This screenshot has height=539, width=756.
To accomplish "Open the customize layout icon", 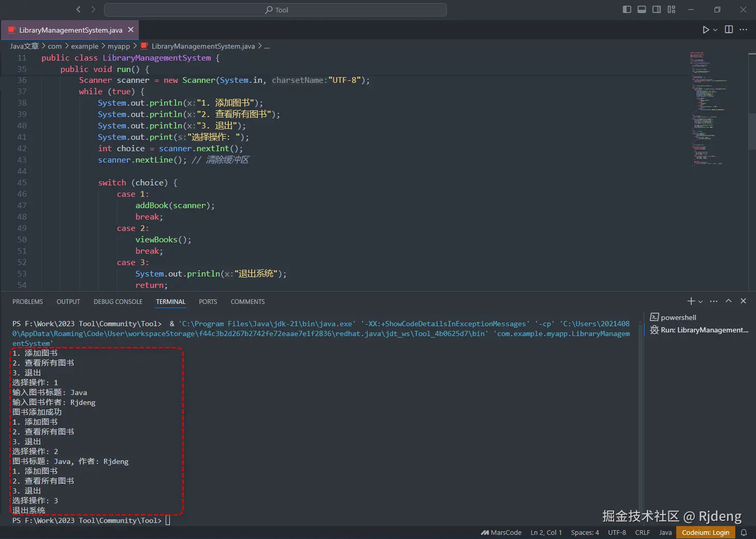I will tap(672, 9).
